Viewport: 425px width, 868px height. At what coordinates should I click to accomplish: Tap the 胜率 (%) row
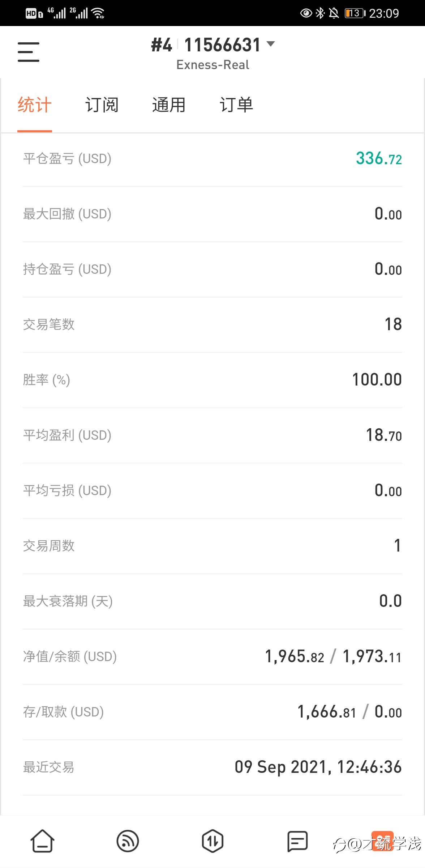212,380
